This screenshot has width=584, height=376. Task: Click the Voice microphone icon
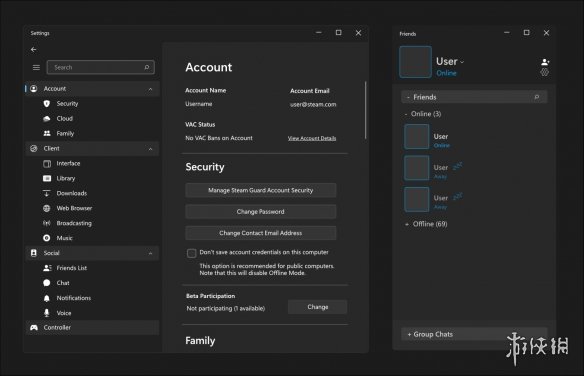point(47,313)
